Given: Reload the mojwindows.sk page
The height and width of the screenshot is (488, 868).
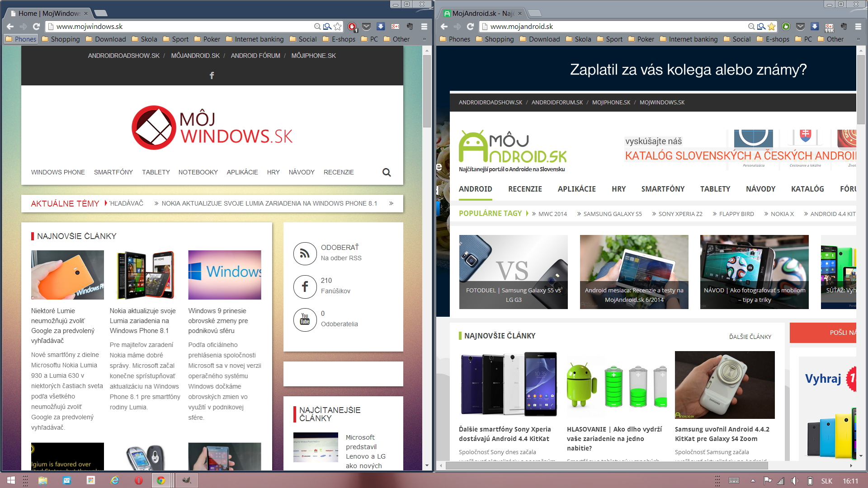Looking at the screenshot, I should [x=37, y=27].
